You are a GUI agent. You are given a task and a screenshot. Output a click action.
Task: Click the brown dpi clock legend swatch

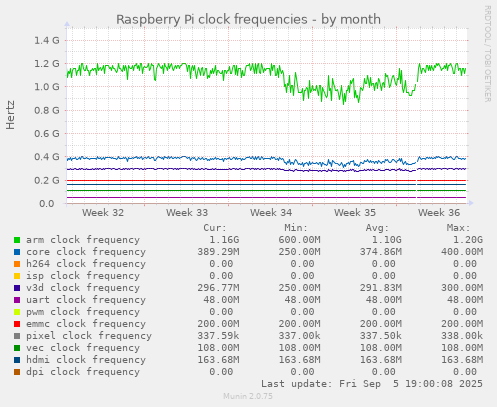pyautogui.click(x=17, y=372)
